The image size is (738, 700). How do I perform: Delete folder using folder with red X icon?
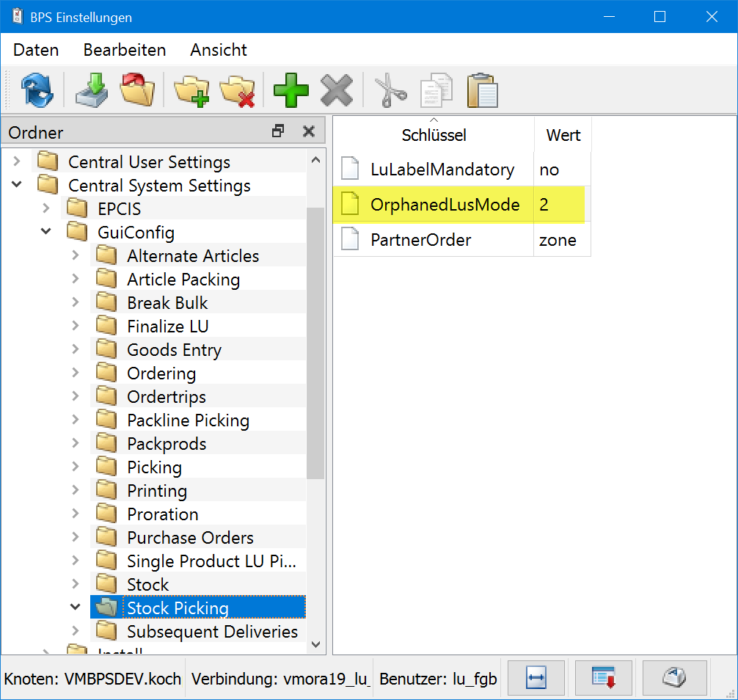[237, 91]
